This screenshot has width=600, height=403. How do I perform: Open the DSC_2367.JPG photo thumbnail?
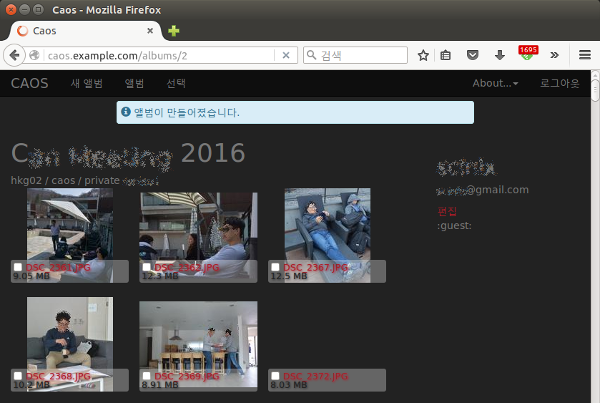pyautogui.click(x=327, y=225)
